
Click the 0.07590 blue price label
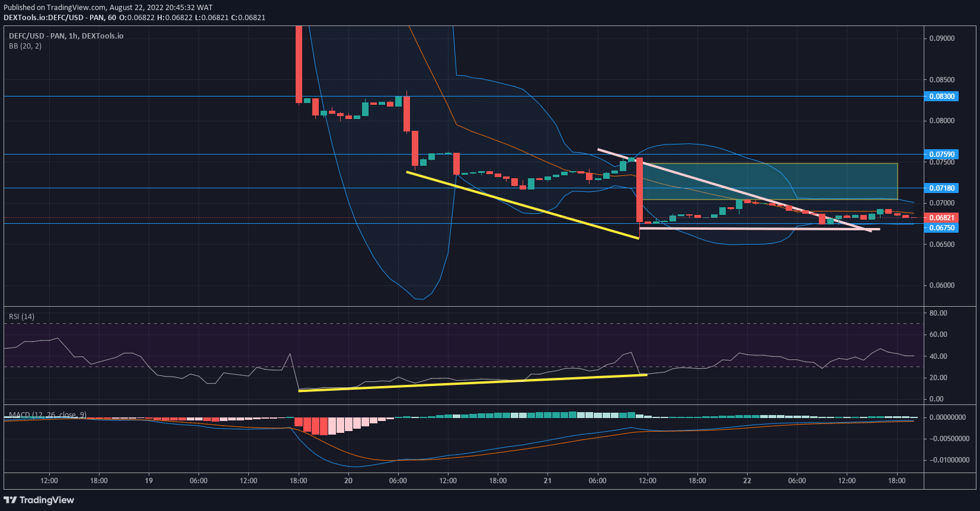(941, 154)
